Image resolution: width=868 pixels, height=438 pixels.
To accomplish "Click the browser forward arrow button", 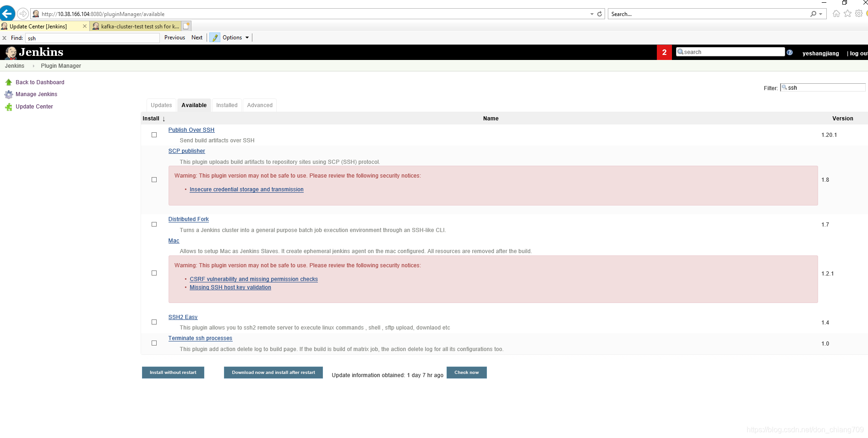I will (22, 14).
